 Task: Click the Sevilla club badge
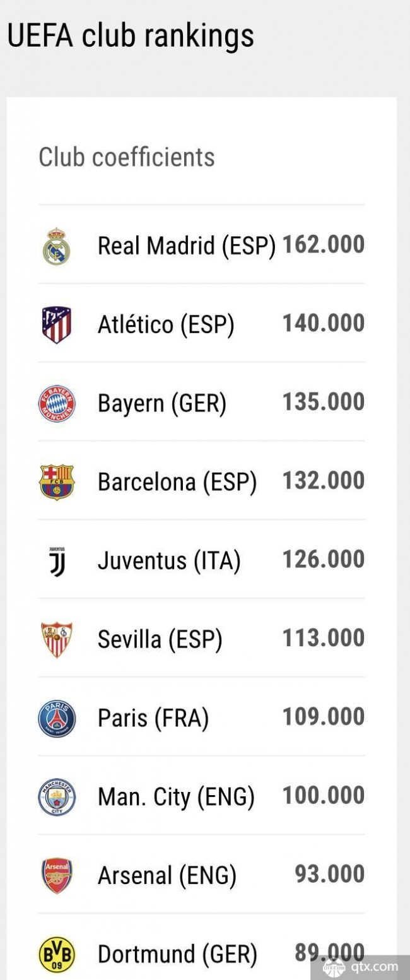pyautogui.click(x=57, y=640)
